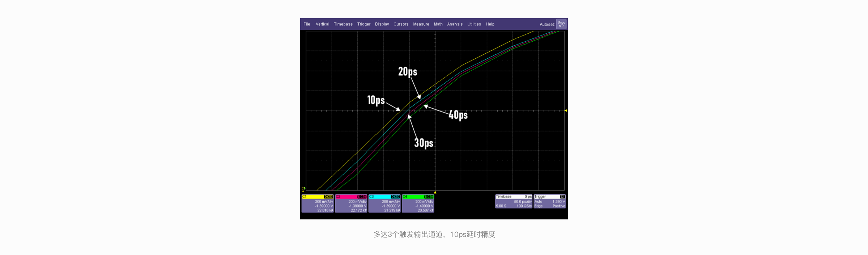Open the Help menu

pyautogui.click(x=490, y=24)
